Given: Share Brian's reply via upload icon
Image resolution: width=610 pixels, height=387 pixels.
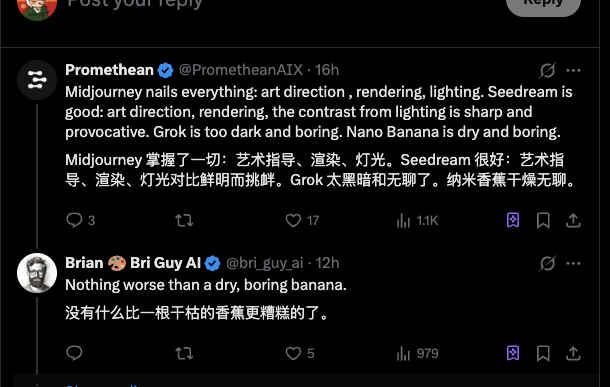Looking at the screenshot, I should click(x=573, y=354).
